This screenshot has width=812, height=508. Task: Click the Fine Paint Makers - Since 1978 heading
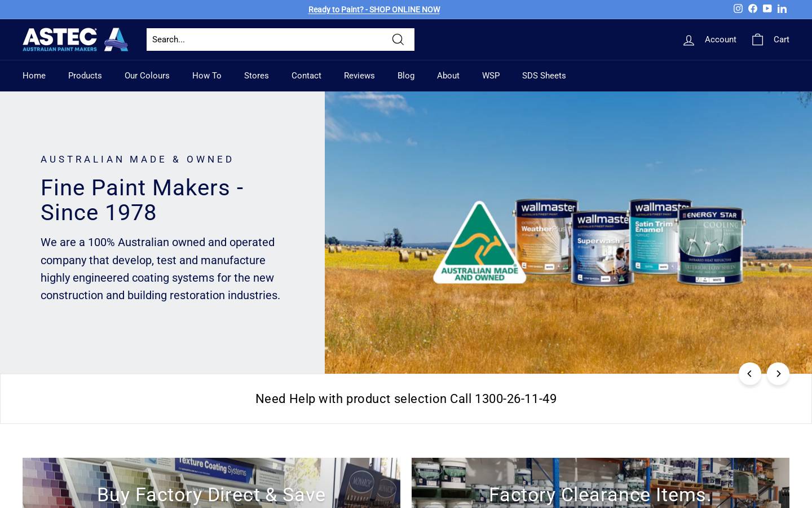pos(142,200)
